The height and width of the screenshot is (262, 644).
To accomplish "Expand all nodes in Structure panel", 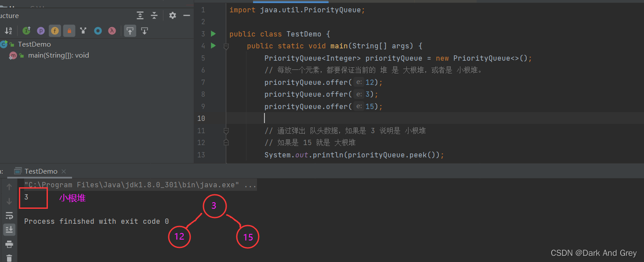I will (x=140, y=15).
